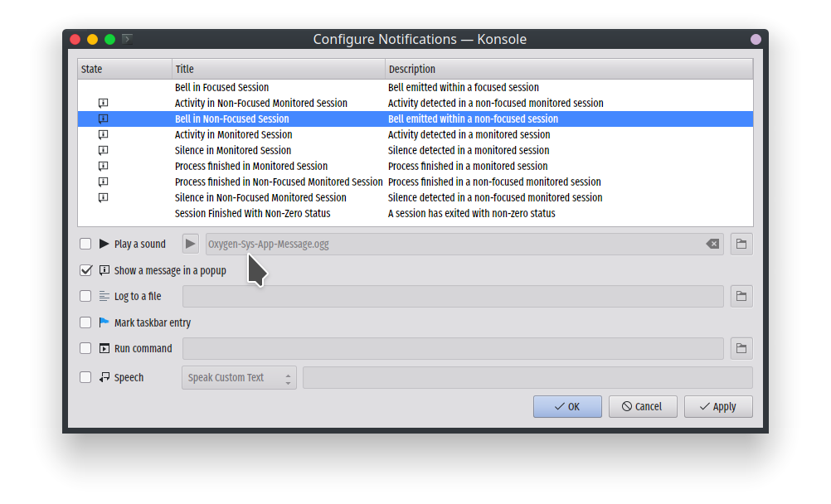Clear the sound file name field
831x504 pixels.
pos(712,244)
